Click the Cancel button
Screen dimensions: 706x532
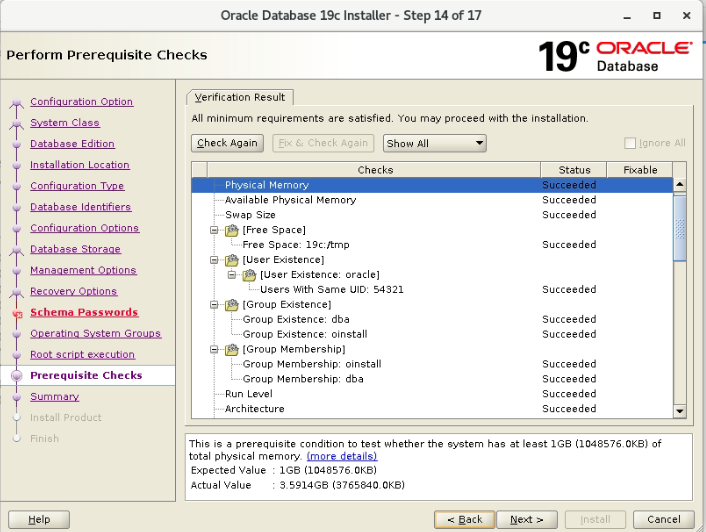pos(664,519)
